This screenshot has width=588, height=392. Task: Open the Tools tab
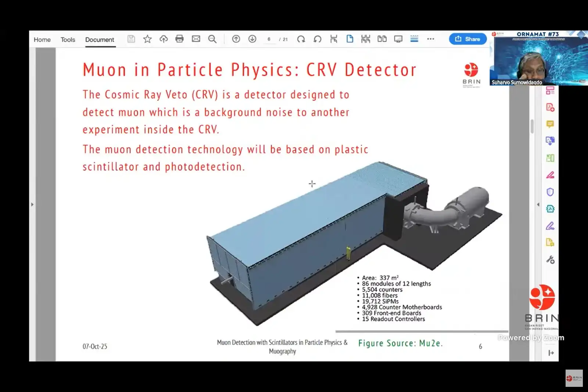click(68, 40)
